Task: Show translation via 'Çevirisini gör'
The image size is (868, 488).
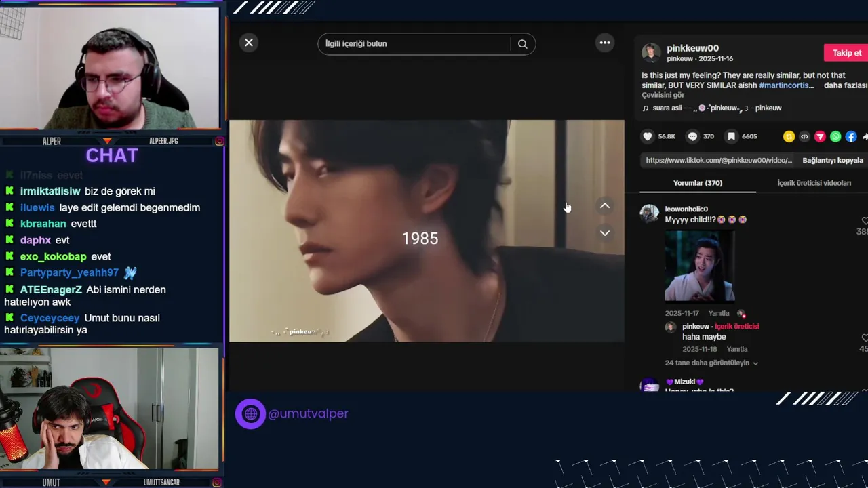Action: click(663, 96)
